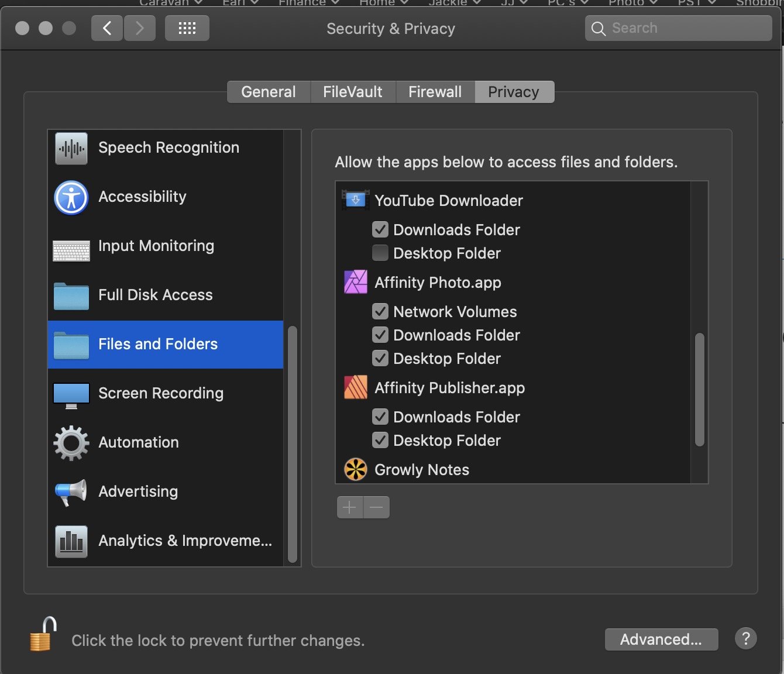Screen dimensions: 784x674
Task: Click the Analytics bar chart icon
Action: (71, 541)
